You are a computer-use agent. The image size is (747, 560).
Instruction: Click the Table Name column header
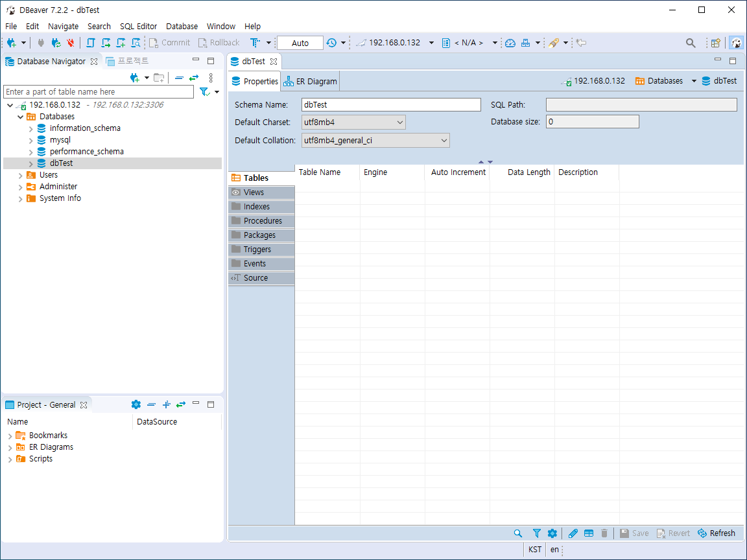click(x=327, y=172)
